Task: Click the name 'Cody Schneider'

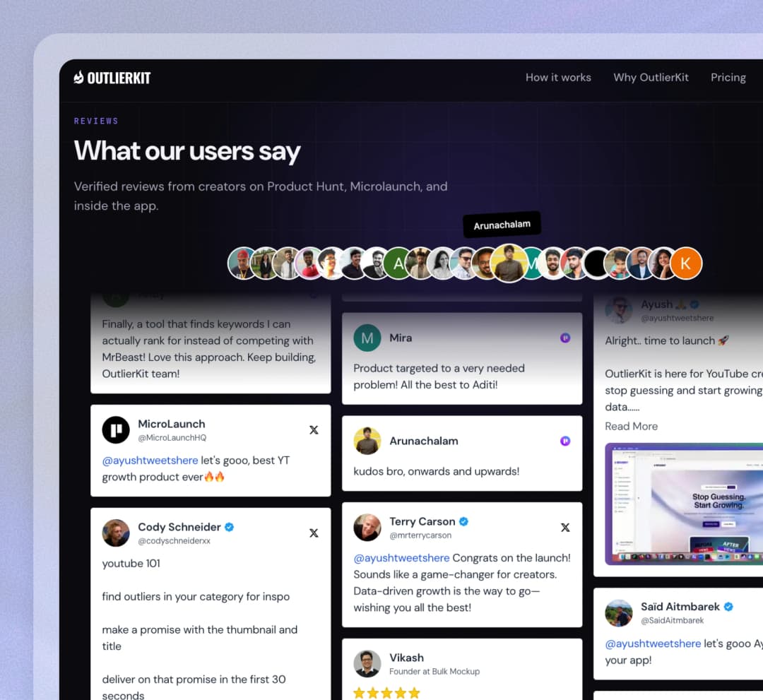Action: click(179, 527)
